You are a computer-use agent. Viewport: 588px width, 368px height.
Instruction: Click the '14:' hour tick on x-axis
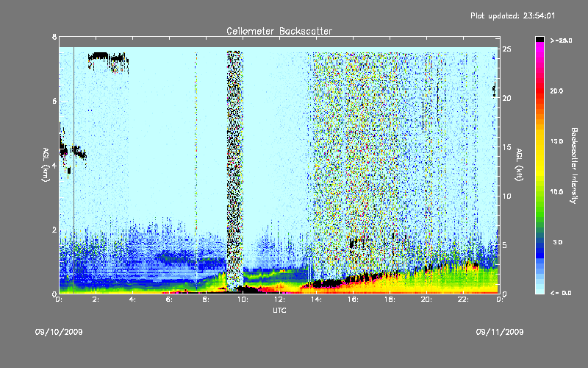pos(316,300)
